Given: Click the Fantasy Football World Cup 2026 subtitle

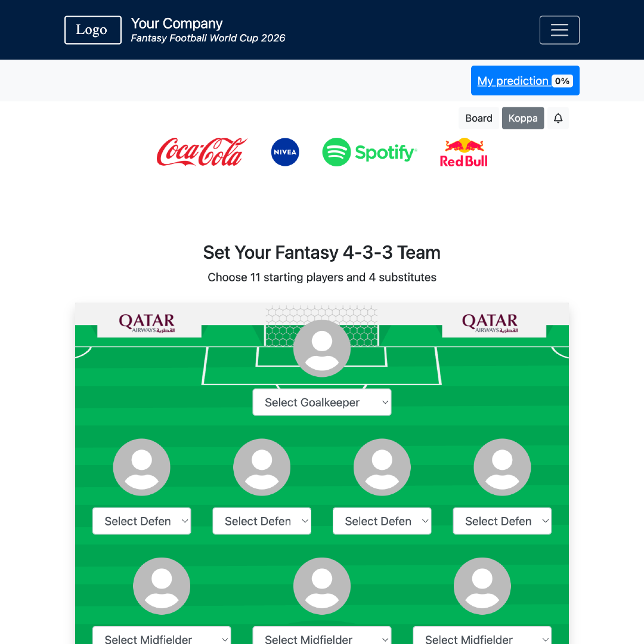Looking at the screenshot, I should click(208, 38).
